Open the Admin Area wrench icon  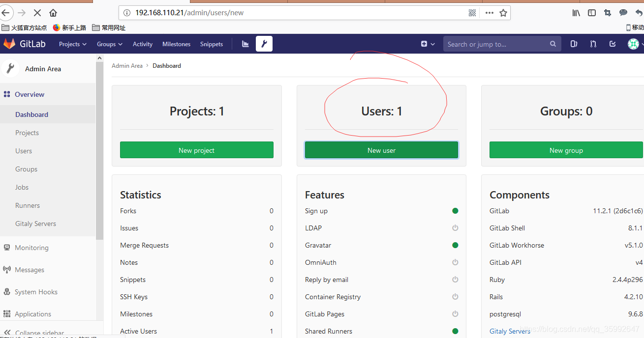(x=264, y=44)
